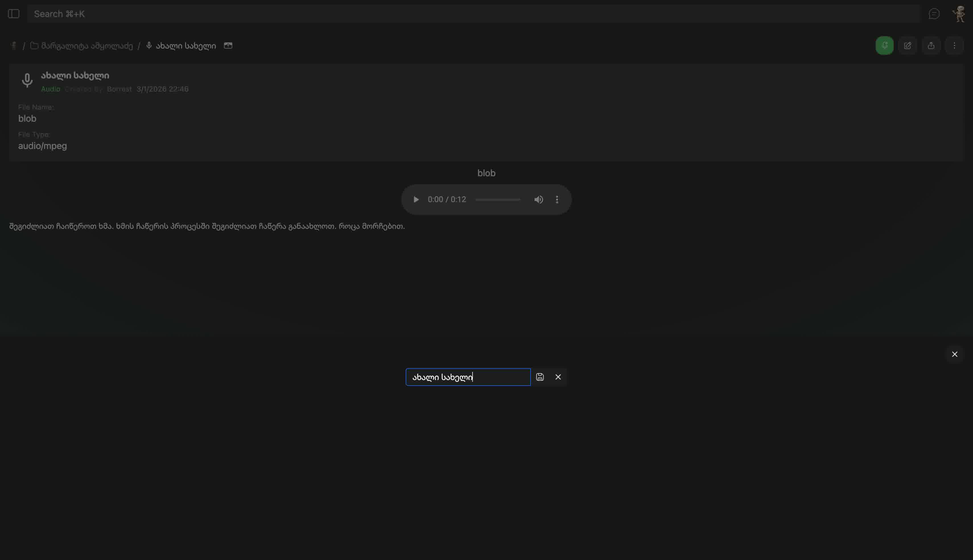Click the ახალი სახელი heading in the audio card
The image size is (973, 560).
pyautogui.click(x=75, y=75)
